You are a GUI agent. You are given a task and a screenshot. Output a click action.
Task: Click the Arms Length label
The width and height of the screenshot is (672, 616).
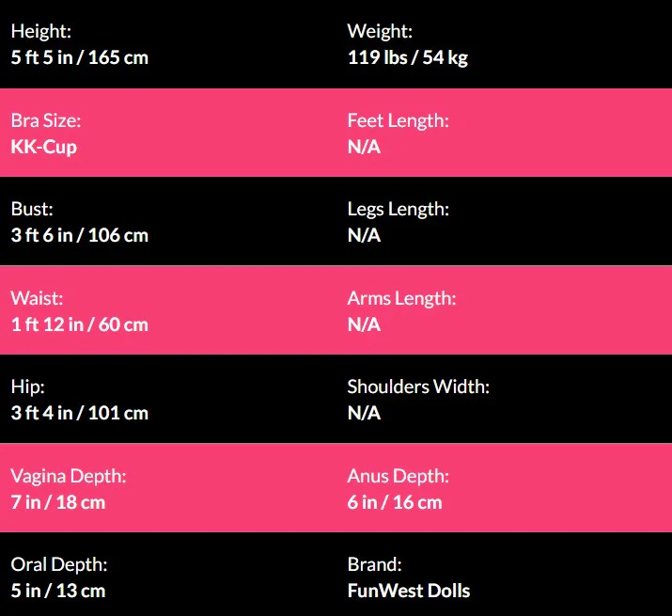[401, 298]
